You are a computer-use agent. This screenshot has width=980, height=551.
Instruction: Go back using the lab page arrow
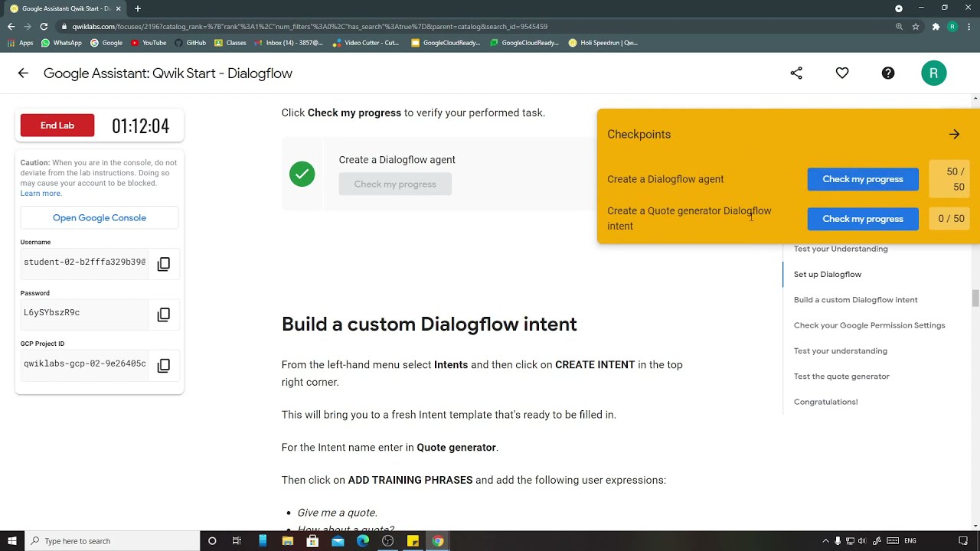click(x=23, y=73)
